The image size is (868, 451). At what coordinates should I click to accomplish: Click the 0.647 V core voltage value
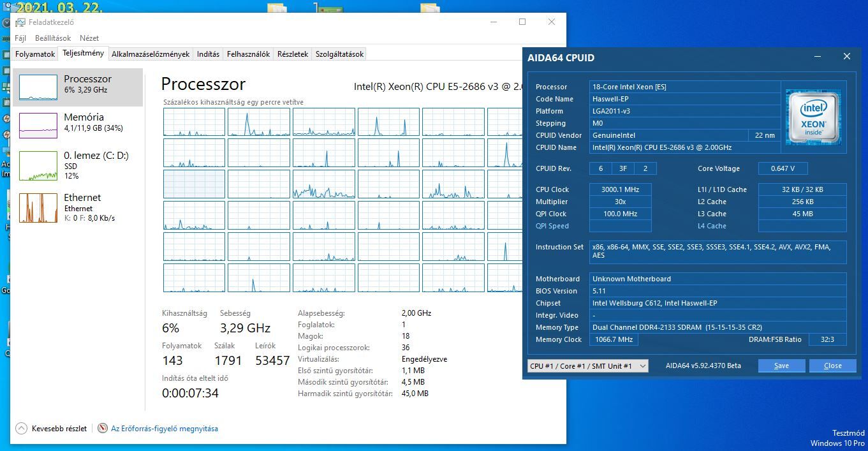[783, 168]
